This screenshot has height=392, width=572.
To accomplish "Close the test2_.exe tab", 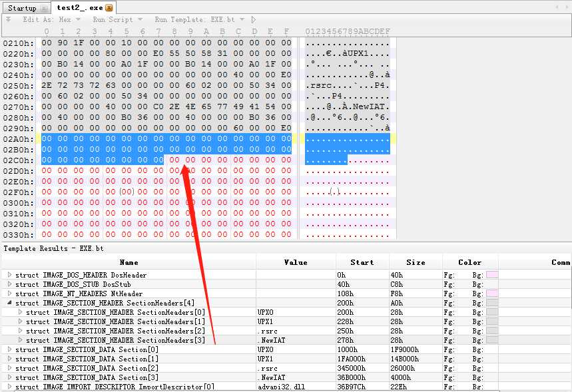I will pos(109,8).
